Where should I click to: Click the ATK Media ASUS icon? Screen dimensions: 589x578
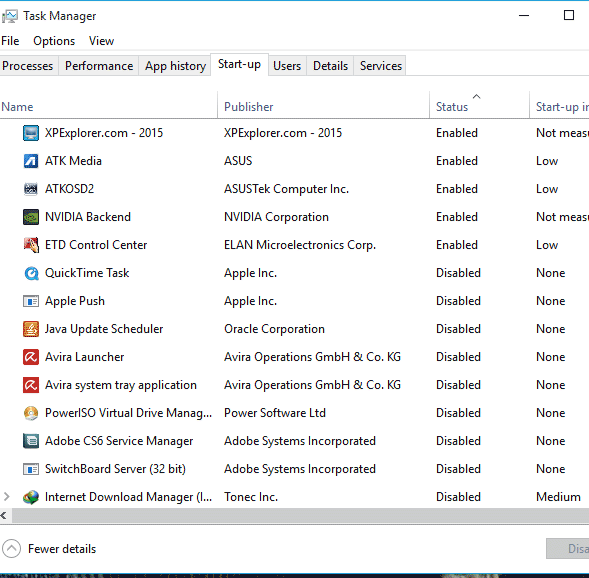coord(31,161)
